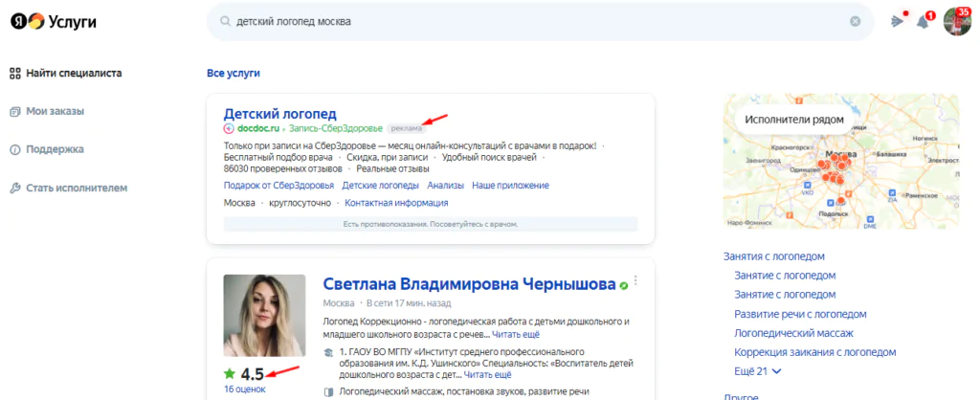Click the green verified badge near Чернышова
This screenshot has height=400, width=980.
click(623, 285)
